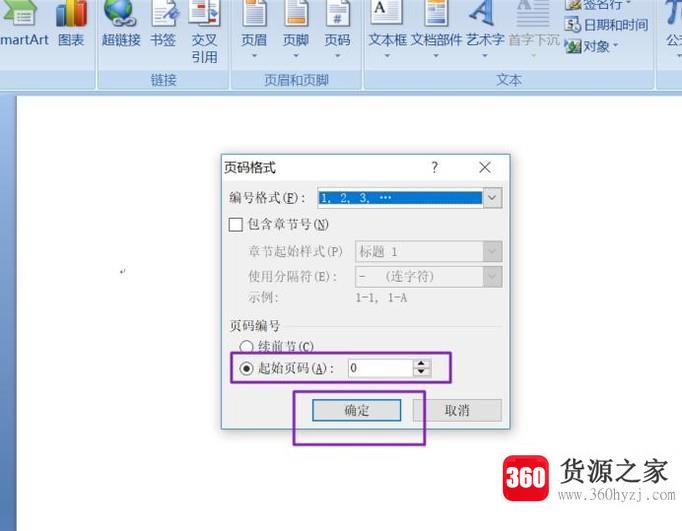682x531 pixels.
Task: Enable include chapter number (包含章节号) checkbox
Action: (x=235, y=224)
